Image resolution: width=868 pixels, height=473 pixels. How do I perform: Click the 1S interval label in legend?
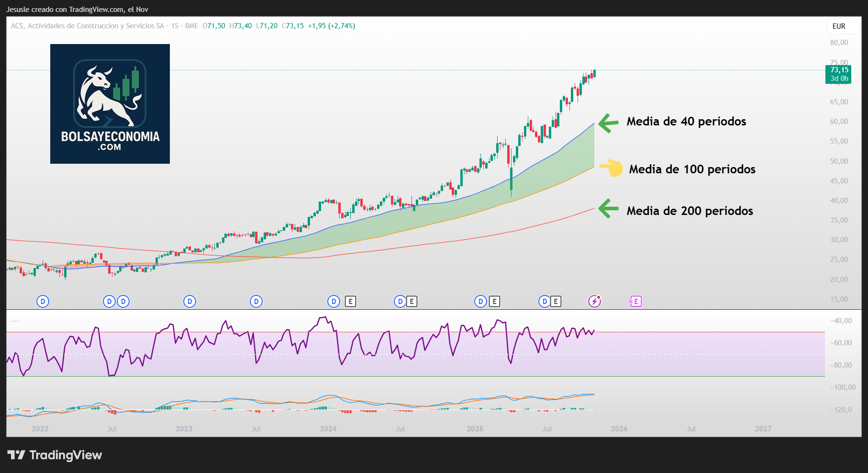(x=175, y=26)
